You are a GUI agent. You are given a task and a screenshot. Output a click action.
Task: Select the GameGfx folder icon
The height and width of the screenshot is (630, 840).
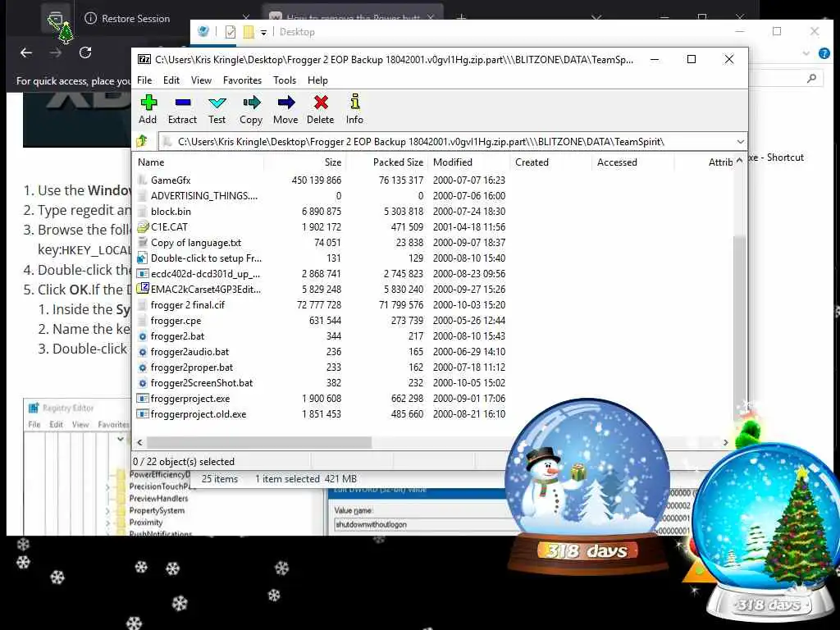click(x=143, y=180)
